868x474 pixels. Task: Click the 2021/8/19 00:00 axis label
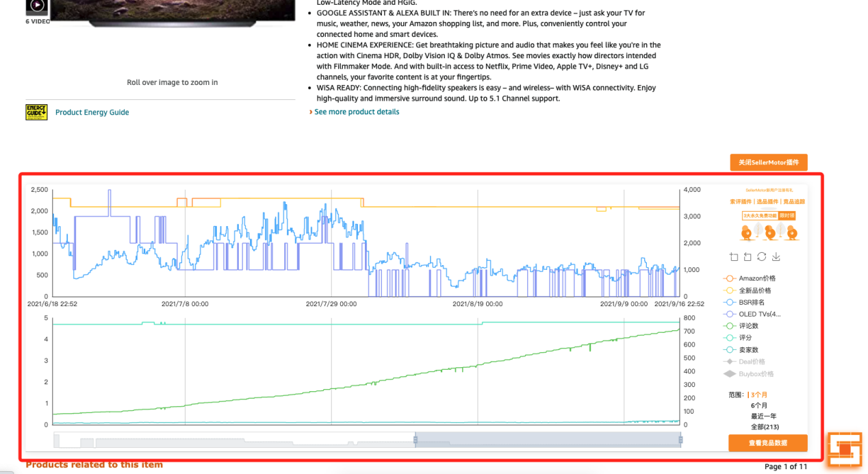tap(478, 303)
